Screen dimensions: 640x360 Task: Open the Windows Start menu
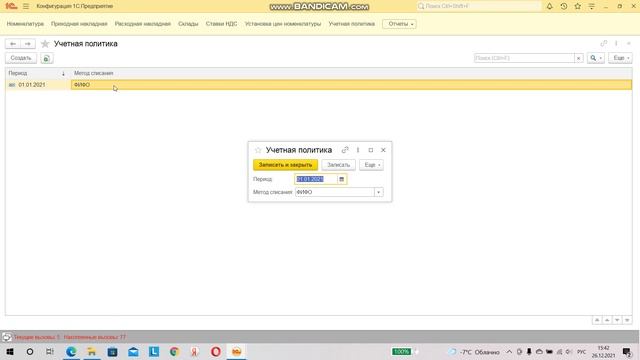10,351
